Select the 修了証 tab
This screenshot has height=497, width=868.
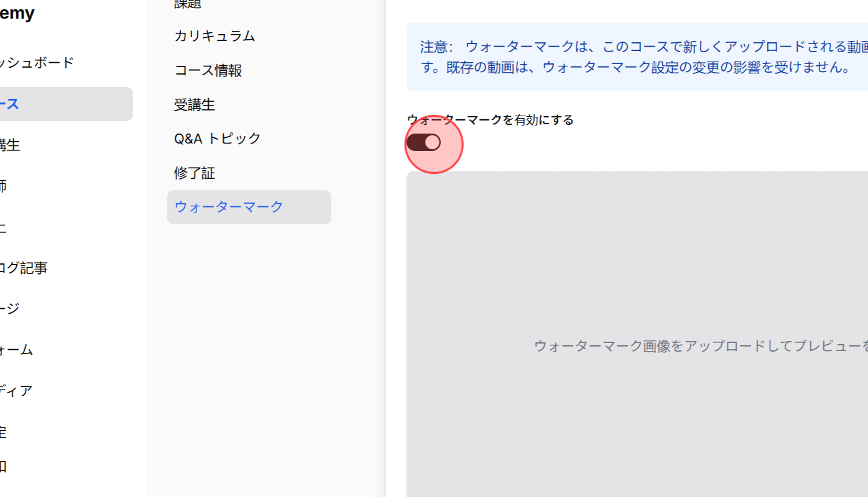click(195, 173)
